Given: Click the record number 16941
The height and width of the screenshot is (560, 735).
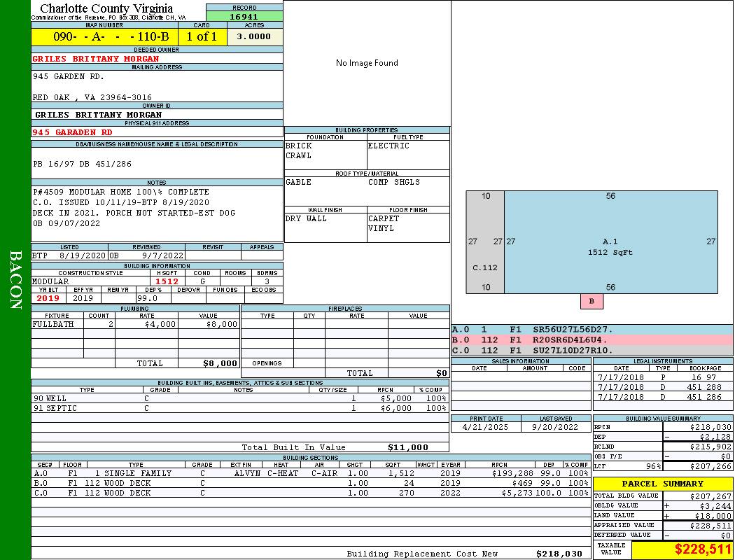Looking at the screenshot, I should pyautogui.click(x=244, y=16).
